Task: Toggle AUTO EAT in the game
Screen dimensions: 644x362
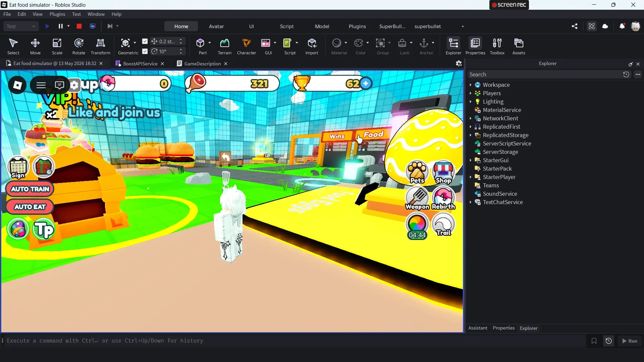Action: coord(30,207)
